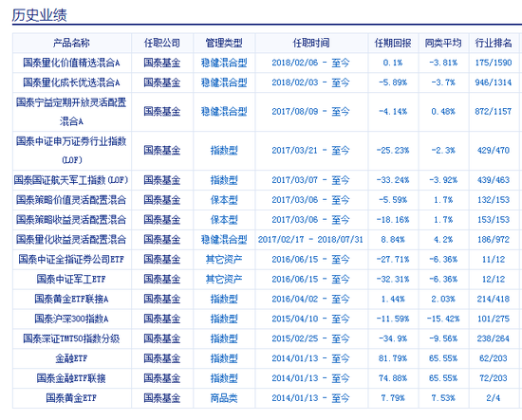Image resolution: width=522 pixels, height=420 pixels.
Task: Click 其它资产 in 国泰中证全指证券公司ETF row
Action: [x=224, y=259]
